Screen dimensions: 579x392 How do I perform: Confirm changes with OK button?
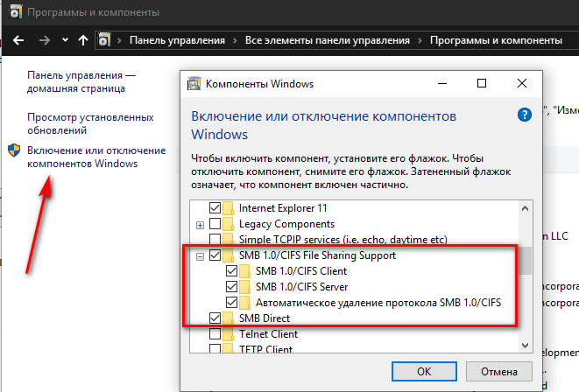424,371
